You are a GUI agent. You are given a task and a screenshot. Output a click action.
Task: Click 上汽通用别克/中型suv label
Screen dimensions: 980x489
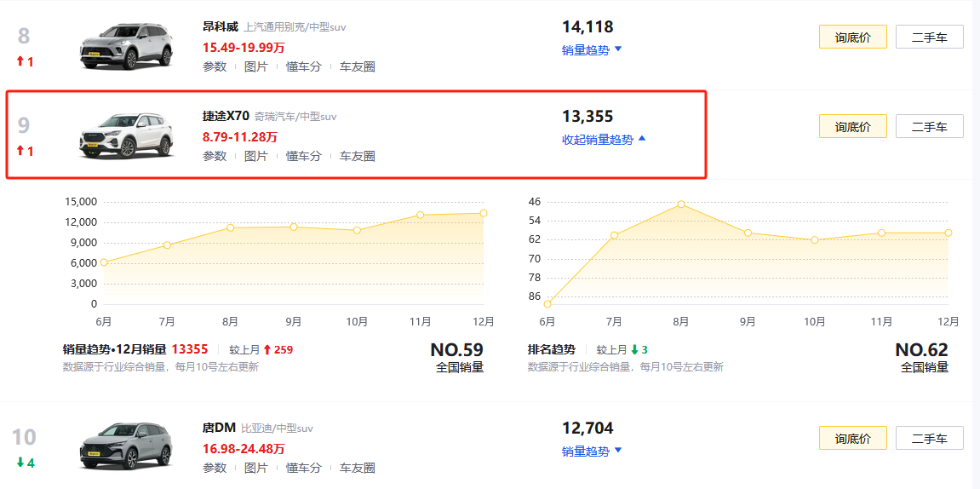coord(295,27)
